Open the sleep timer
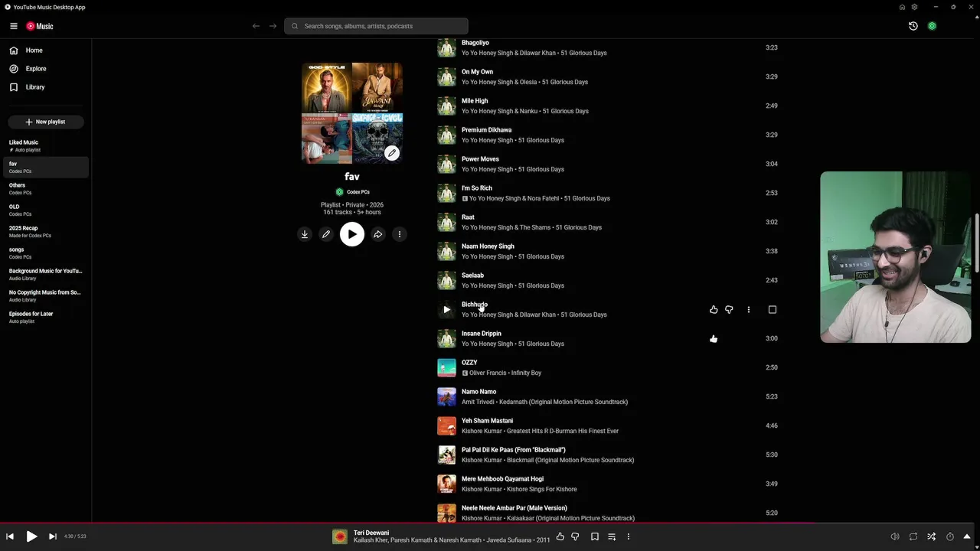980x551 pixels. pyautogui.click(x=950, y=536)
